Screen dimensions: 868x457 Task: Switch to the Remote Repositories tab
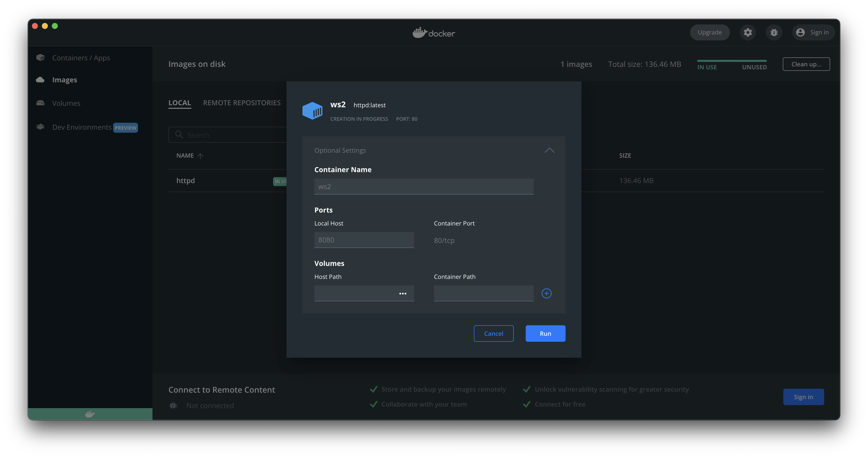[x=242, y=103]
